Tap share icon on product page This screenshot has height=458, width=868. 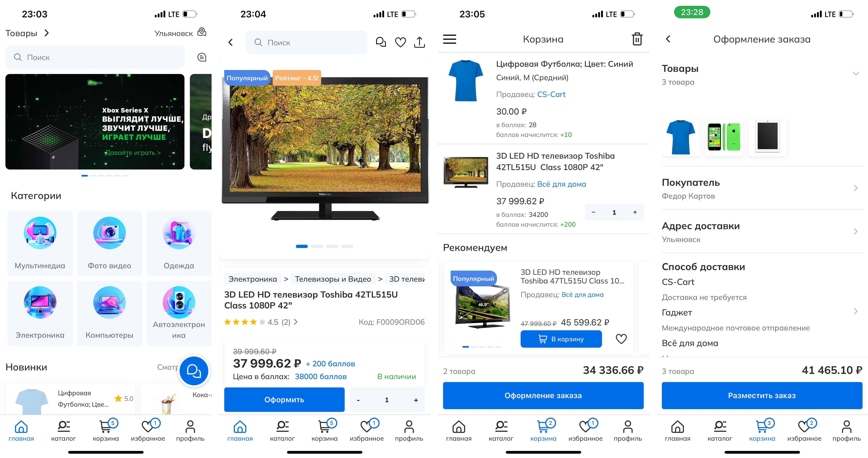[419, 43]
